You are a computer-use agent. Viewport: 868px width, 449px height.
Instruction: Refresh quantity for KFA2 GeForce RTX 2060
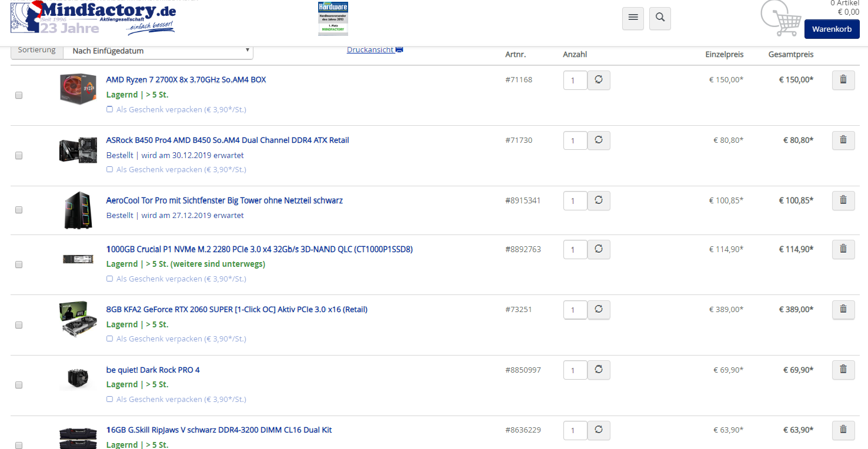(599, 310)
